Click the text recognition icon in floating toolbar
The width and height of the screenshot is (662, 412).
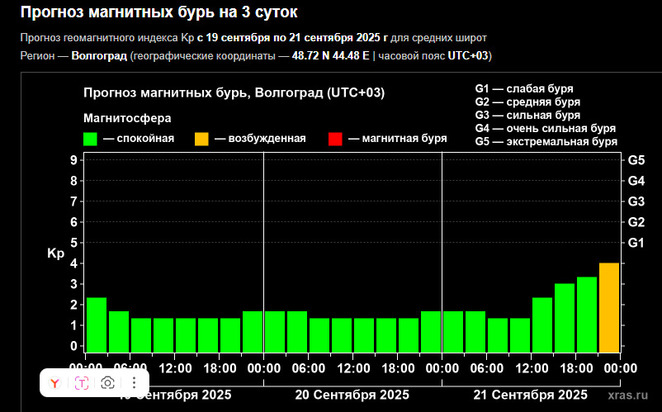[82, 382]
